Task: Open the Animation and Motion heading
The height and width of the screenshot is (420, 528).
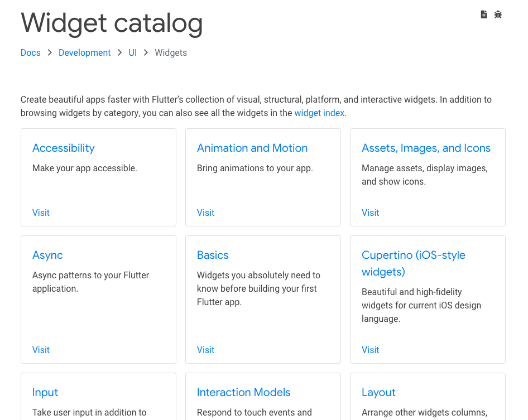Action: pyautogui.click(x=252, y=148)
